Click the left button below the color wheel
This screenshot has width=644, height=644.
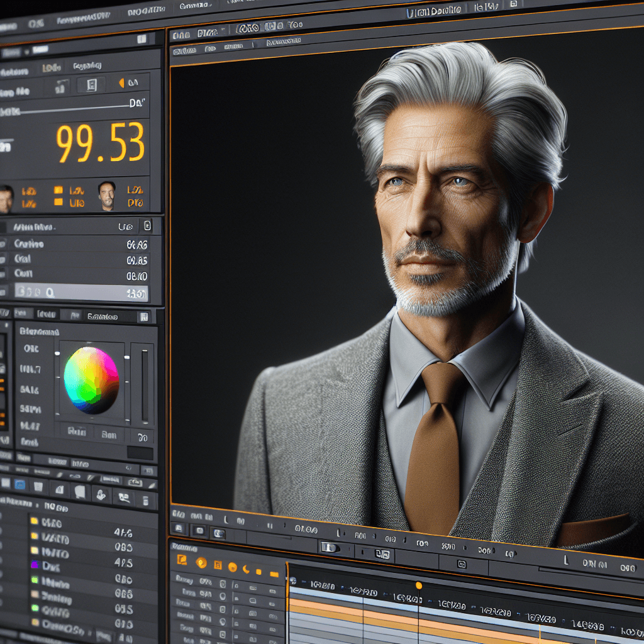(76, 432)
